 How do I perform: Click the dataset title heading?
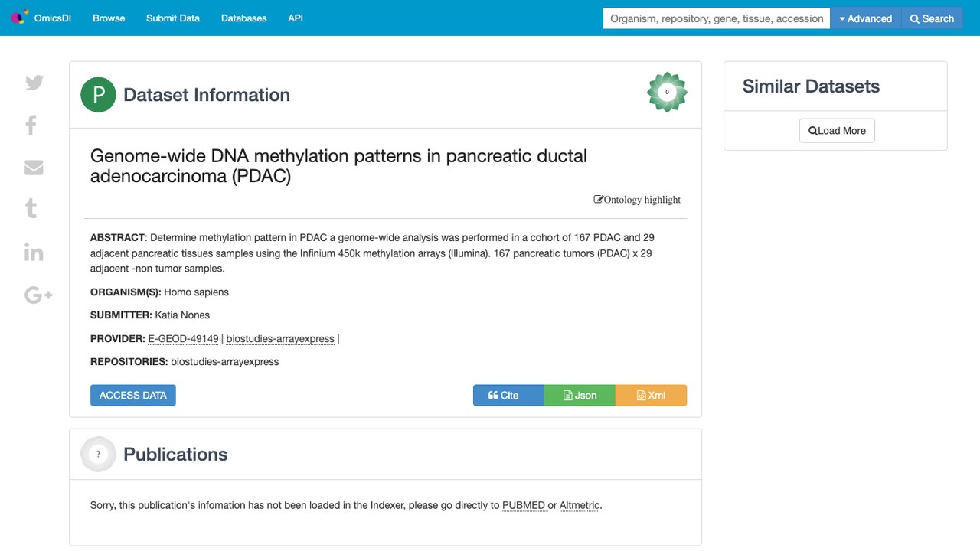tap(339, 166)
